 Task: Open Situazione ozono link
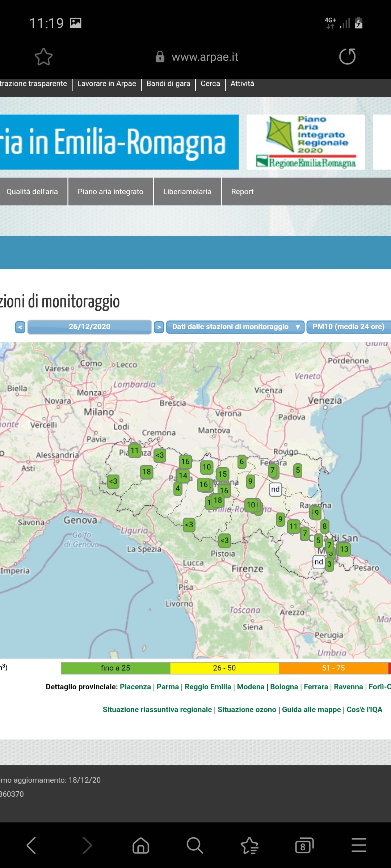pos(247,710)
